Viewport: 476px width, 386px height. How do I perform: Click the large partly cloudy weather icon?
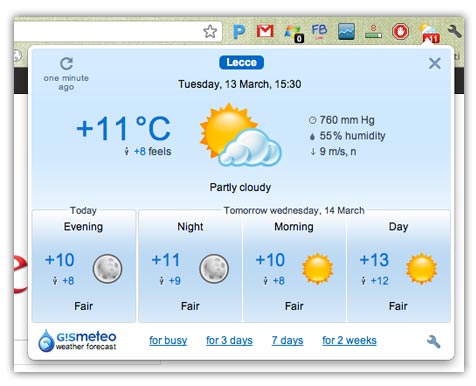[240, 135]
